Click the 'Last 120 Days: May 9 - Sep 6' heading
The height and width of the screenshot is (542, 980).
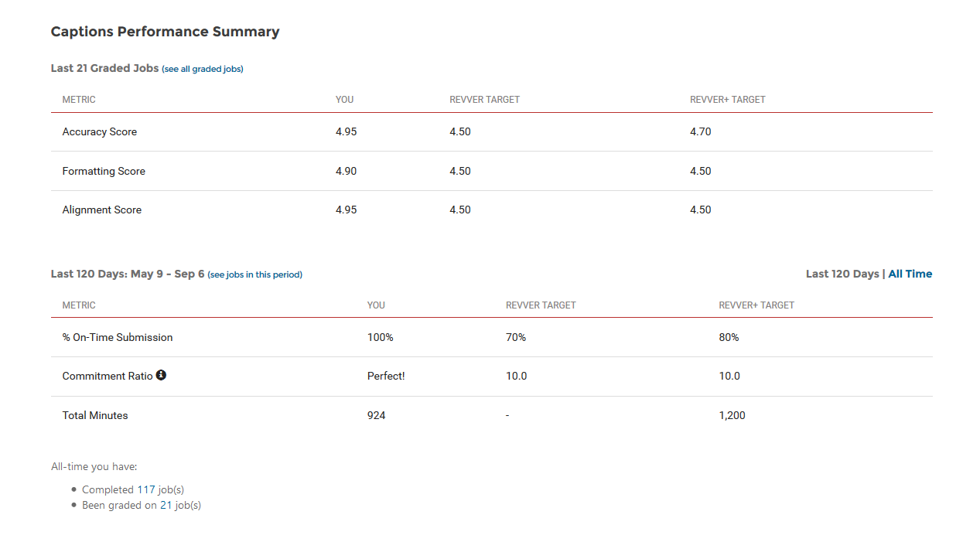click(x=128, y=274)
